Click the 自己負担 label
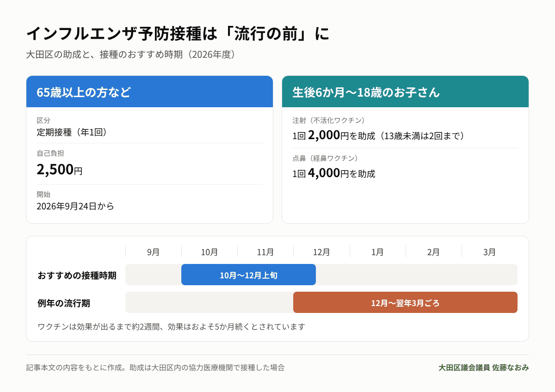 tap(50, 153)
